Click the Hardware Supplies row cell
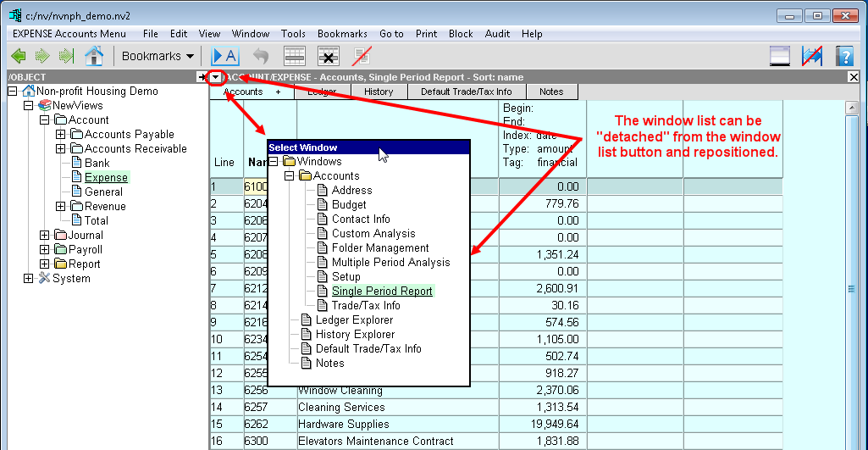Screen dimensions: 868x450 [x=344, y=425]
